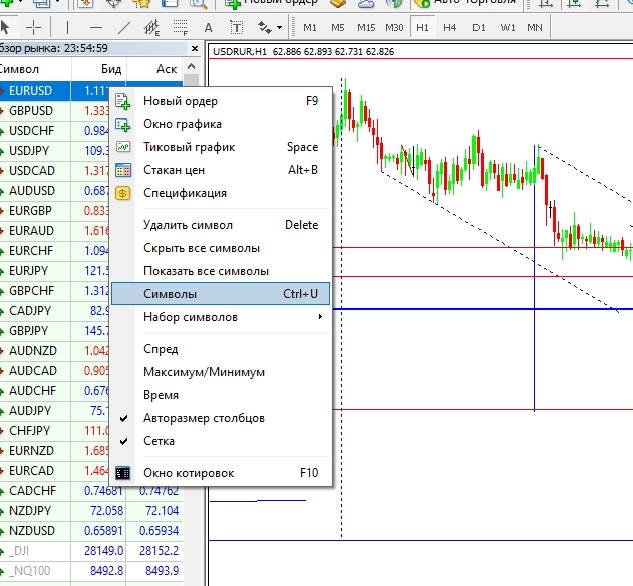The height and width of the screenshot is (586, 633).
Task: Switch chart to M5 timeframe
Action: [x=337, y=27]
